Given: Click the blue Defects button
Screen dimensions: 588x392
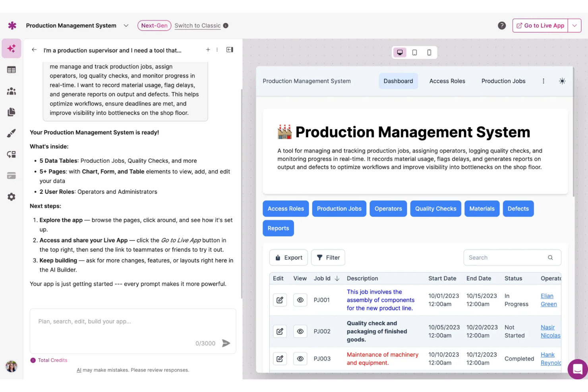Looking at the screenshot, I should pos(518,209).
